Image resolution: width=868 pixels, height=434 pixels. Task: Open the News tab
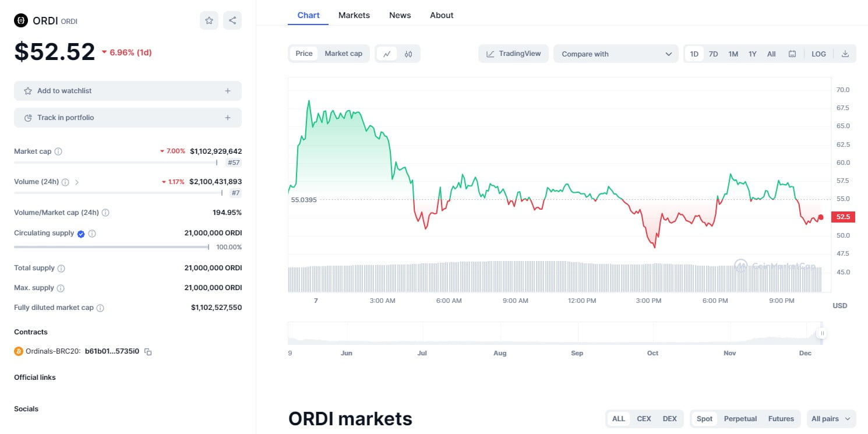[x=400, y=15]
